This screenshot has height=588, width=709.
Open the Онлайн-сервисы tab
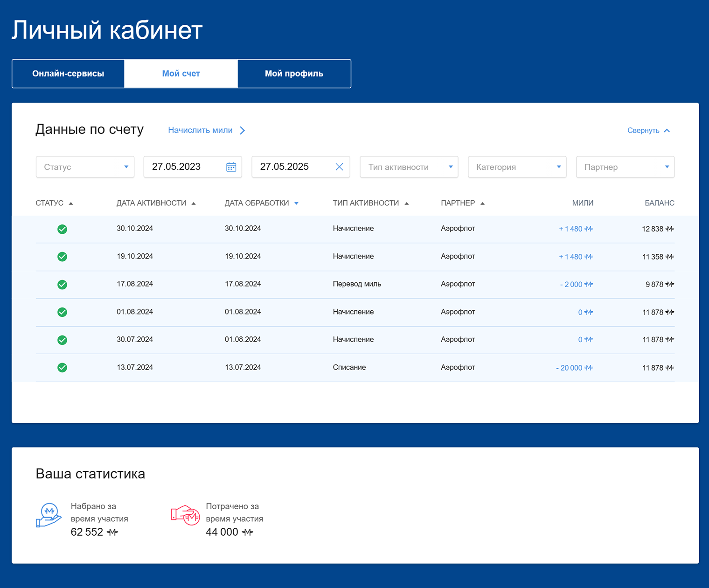[x=68, y=74]
